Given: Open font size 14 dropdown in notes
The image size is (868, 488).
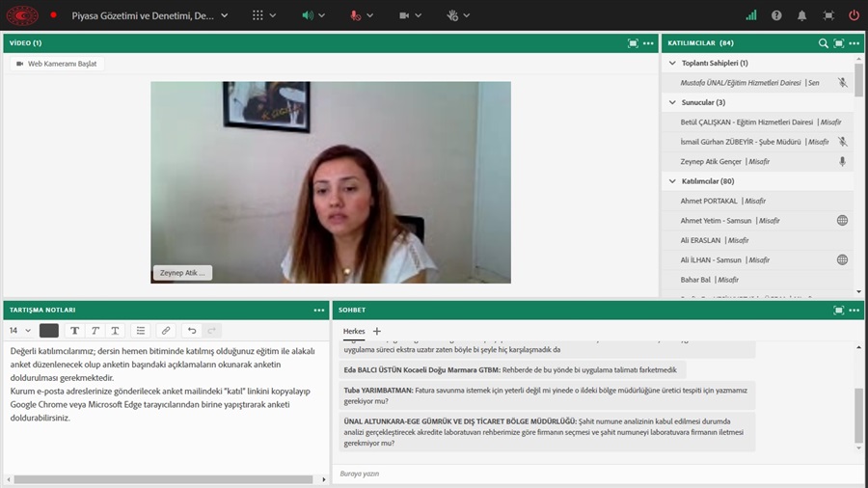Looking at the screenshot, I should point(20,330).
